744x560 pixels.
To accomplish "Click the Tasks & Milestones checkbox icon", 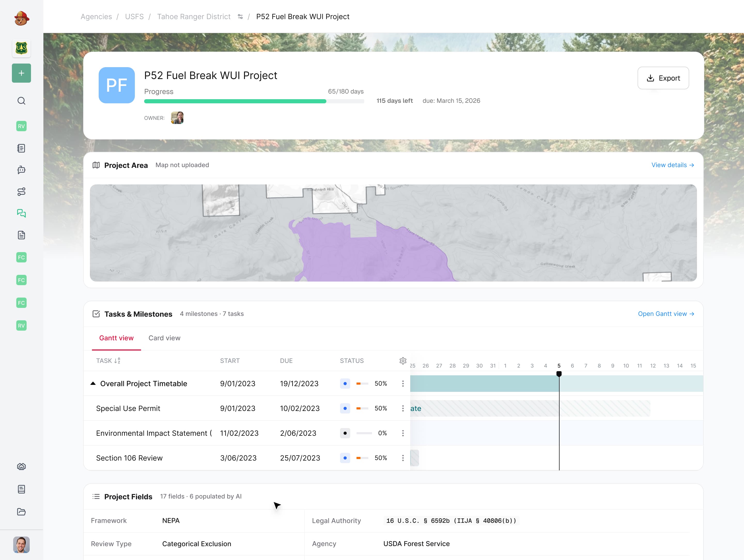I will tap(96, 314).
